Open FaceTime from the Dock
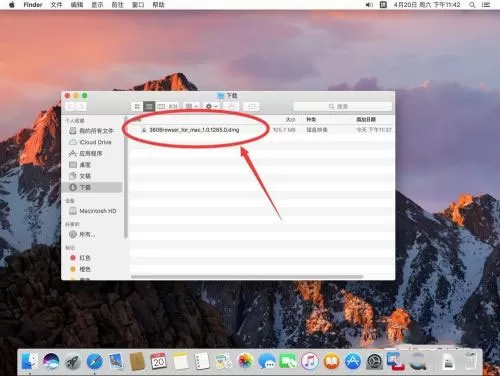This screenshot has height=376, width=500. [x=288, y=361]
